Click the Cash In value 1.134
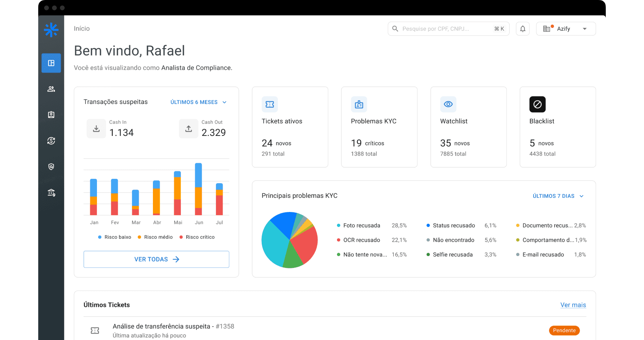The height and width of the screenshot is (340, 644). tap(121, 133)
